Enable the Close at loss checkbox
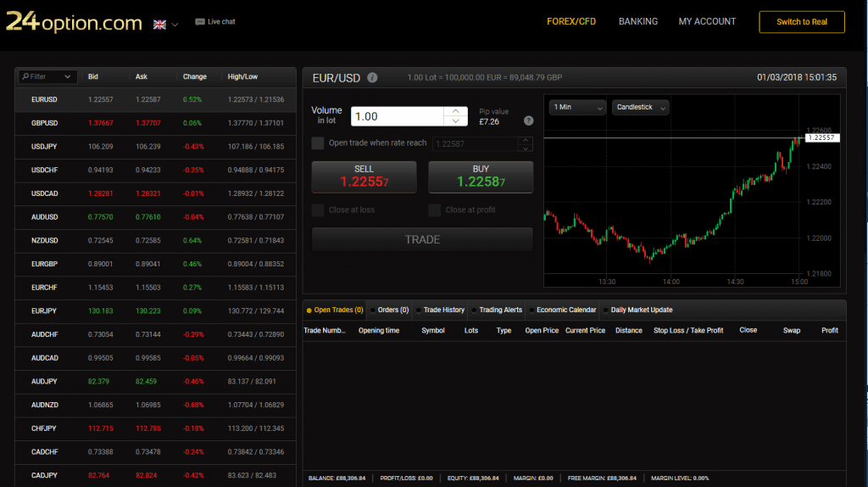Viewport: 868px width, 487px height. tap(318, 210)
